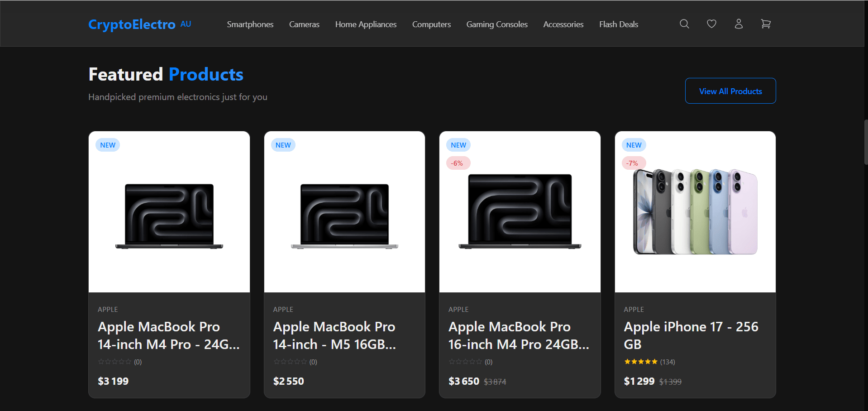The image size is (868, 411).
Task: Open the user account icon
Action: [x=739, y=24]
